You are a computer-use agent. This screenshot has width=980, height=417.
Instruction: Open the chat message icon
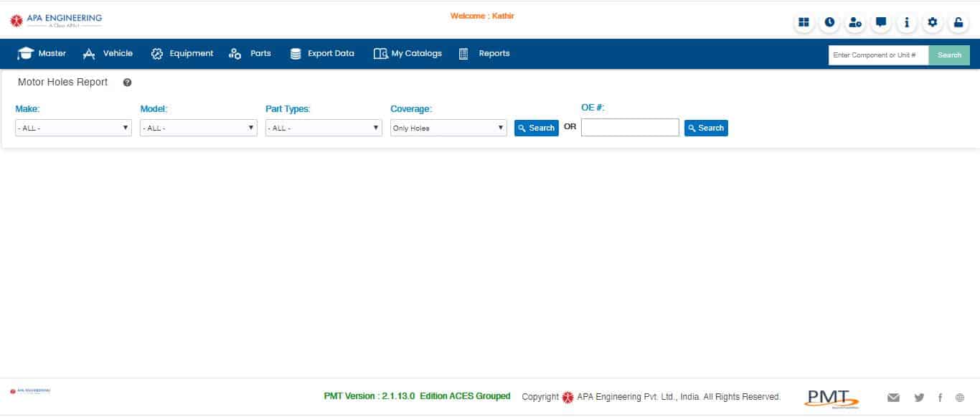coord(881,22)
